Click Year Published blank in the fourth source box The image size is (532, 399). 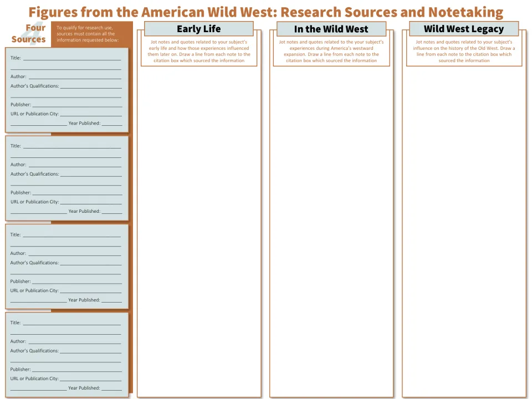(x=111, y=388)
